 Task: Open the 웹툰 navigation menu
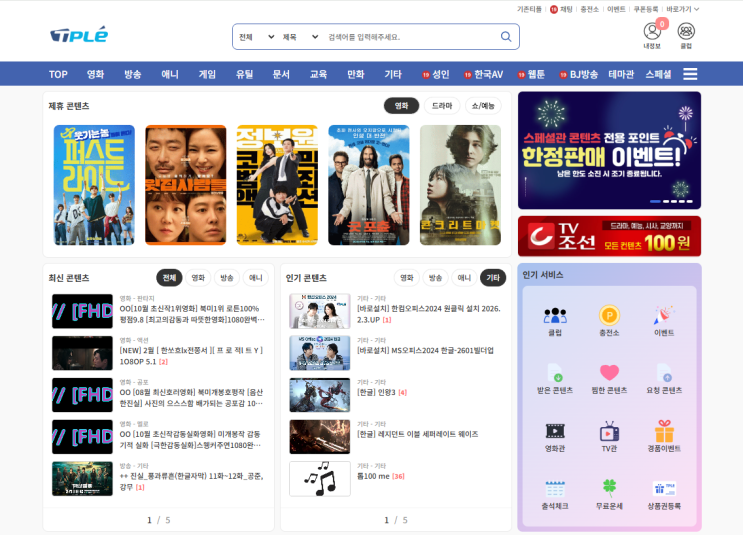531,74
